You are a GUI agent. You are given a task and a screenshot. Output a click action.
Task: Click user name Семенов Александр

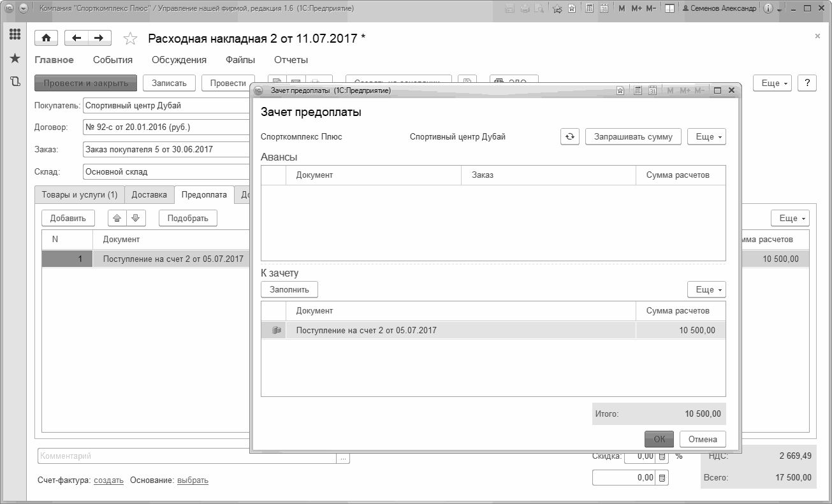[x=719, y=9]
